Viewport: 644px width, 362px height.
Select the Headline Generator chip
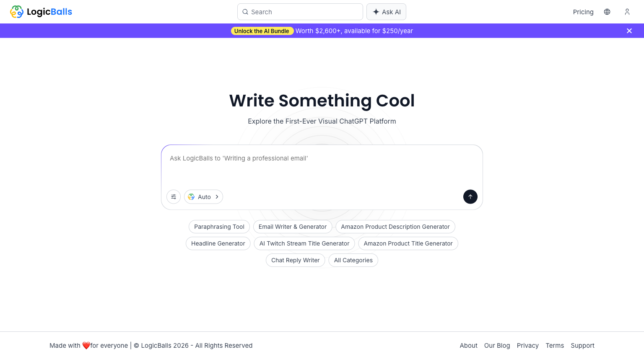[x=218, y=243]
